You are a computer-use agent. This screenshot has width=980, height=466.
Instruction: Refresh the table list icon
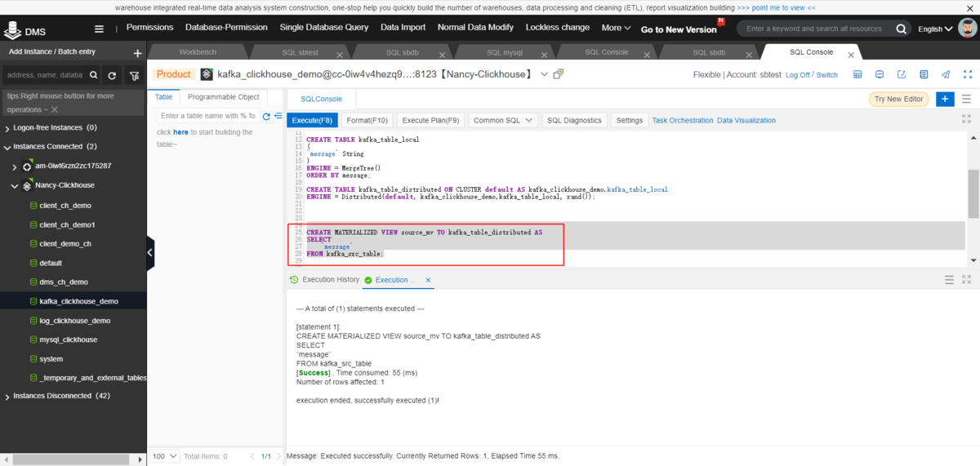266,116
